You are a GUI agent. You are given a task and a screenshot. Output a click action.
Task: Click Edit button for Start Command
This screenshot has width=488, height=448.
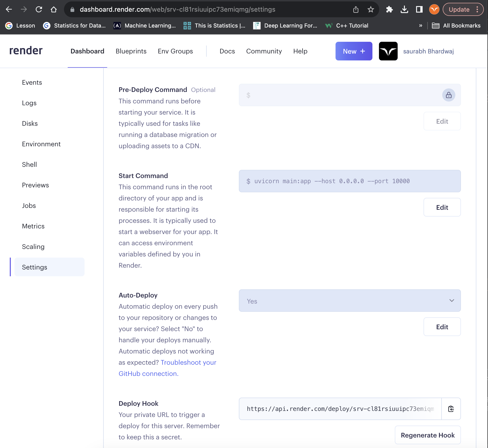[442, 207]
